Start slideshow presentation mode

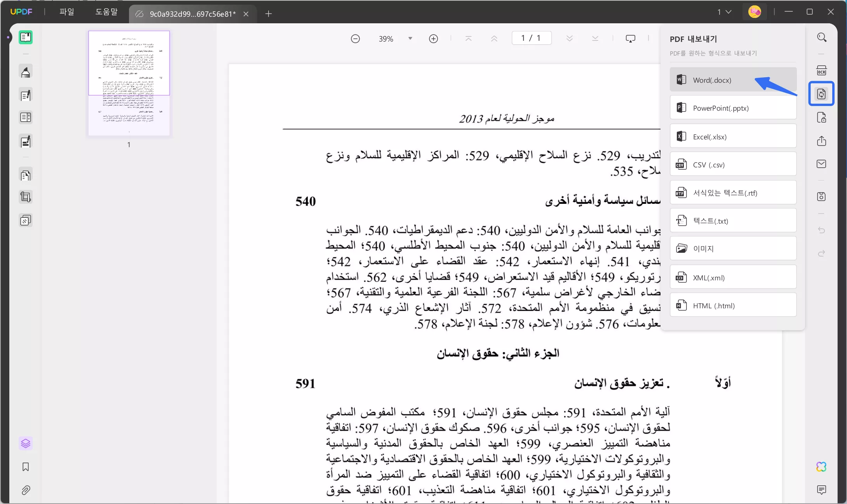(x=631, y=38)
